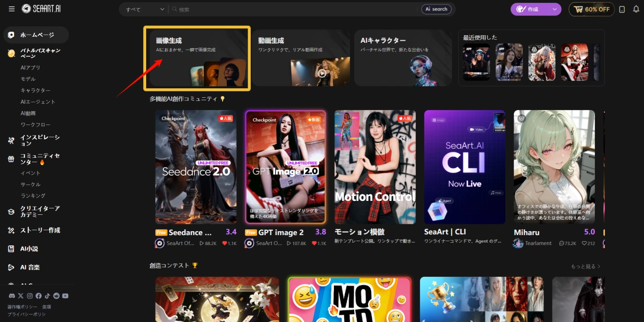Open the 条項 terms link
This screenshot has width=644, height=322.
(x=47, y=307)
